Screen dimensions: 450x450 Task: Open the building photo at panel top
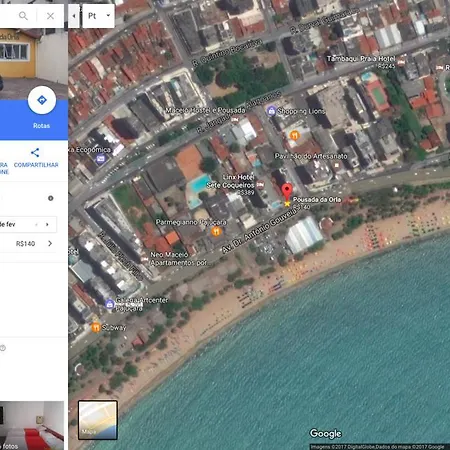pyautogui.click(x=33, y=63)
